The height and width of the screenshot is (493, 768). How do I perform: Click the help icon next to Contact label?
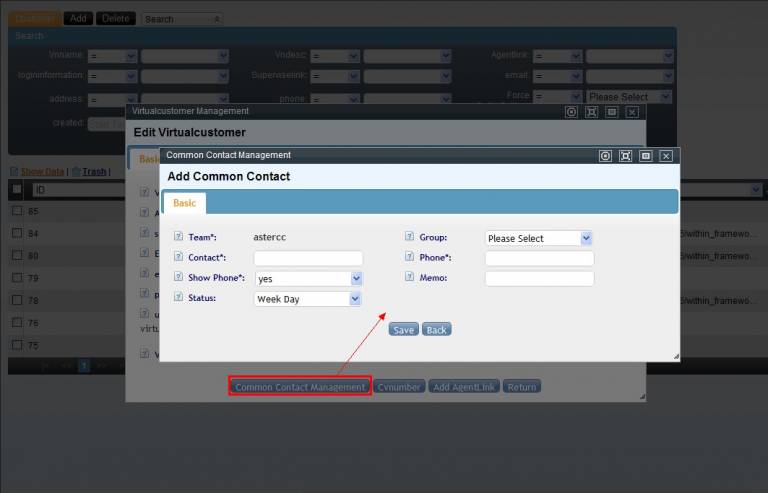pos(178,257)
